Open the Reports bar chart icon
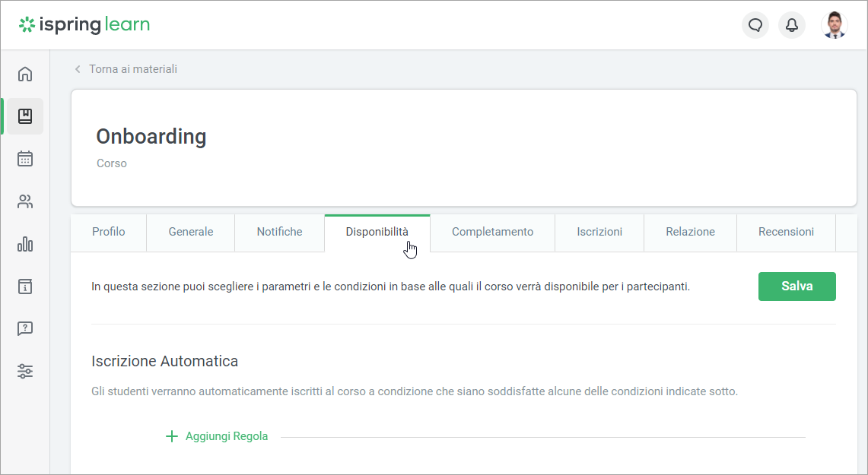The image size is (868, 475). (x=25, y=244)
